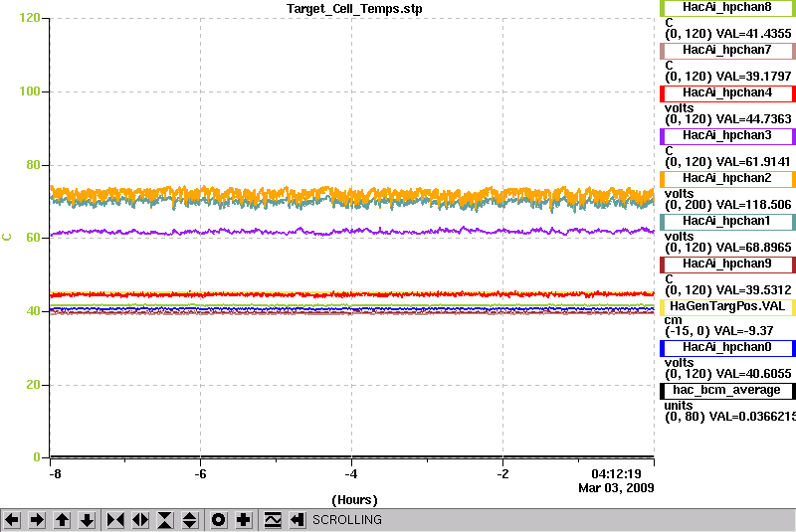The height and width of the screenshot is (532, 796).
Task: Click the 20 y-axis tick label
Action: pyautogui.click(x=33, y=385)
